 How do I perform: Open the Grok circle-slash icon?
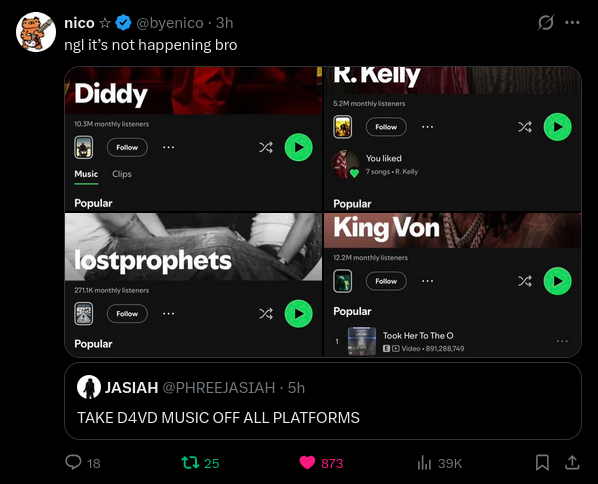546,23
